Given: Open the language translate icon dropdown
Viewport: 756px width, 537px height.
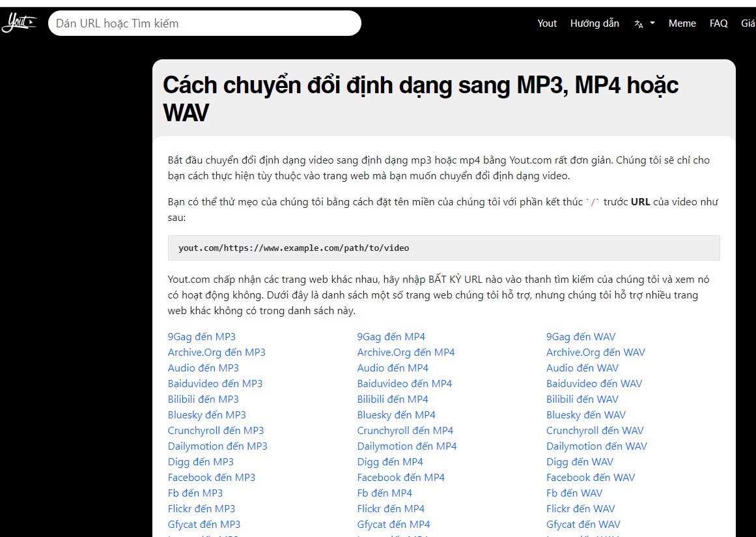Looking at the screenshot, I should 644,23.
